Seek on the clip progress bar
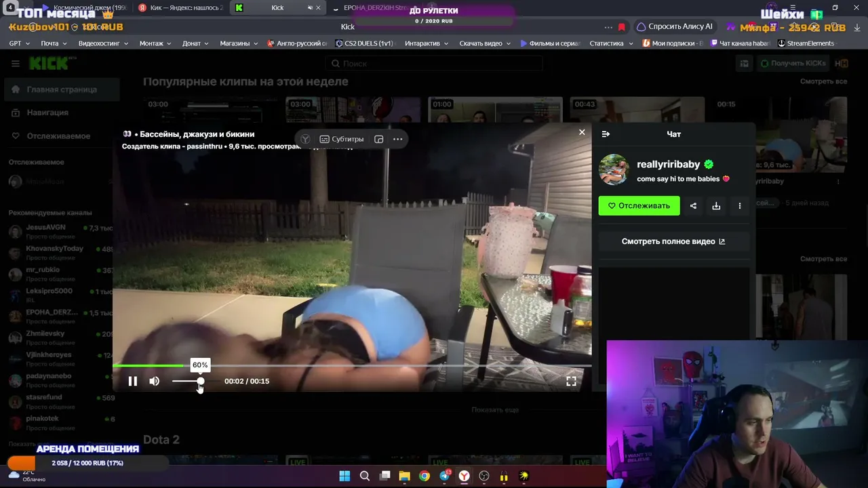The height and width of the screenshot is (488, 868). (352, 366)
